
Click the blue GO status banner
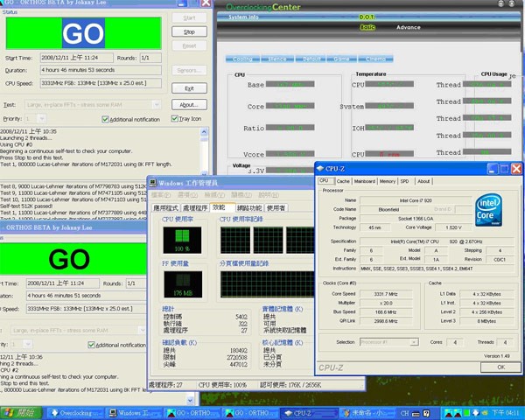83,33
